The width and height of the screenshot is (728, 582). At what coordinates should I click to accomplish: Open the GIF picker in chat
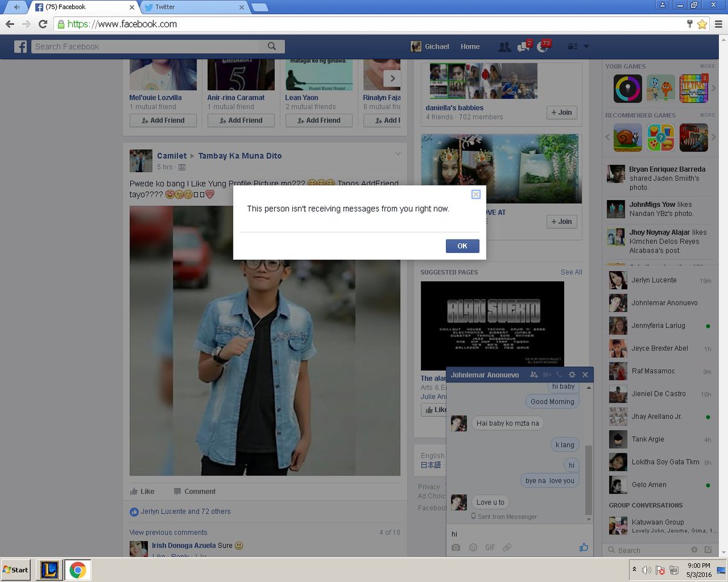490,547
